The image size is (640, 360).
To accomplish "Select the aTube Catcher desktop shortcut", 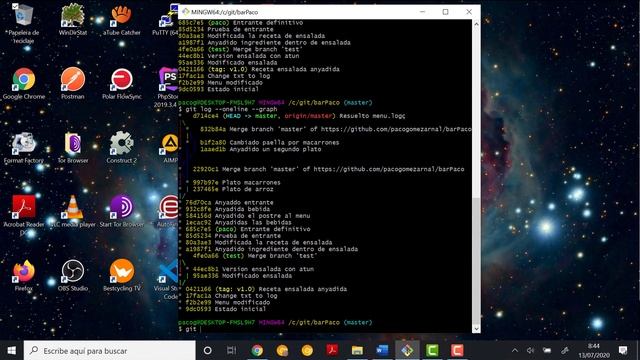I will [x=122, y=19].
